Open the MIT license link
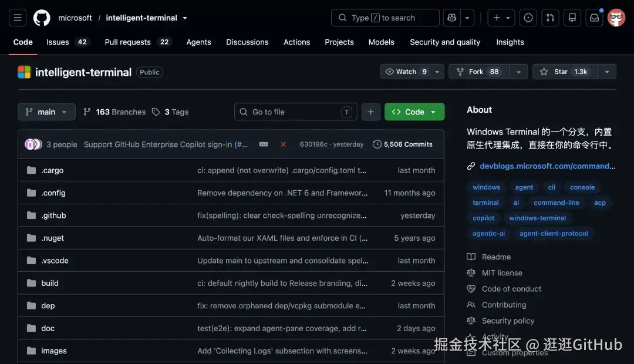Image resolution: width=634 pixels, height=364 pixels. tap(502, 273)
